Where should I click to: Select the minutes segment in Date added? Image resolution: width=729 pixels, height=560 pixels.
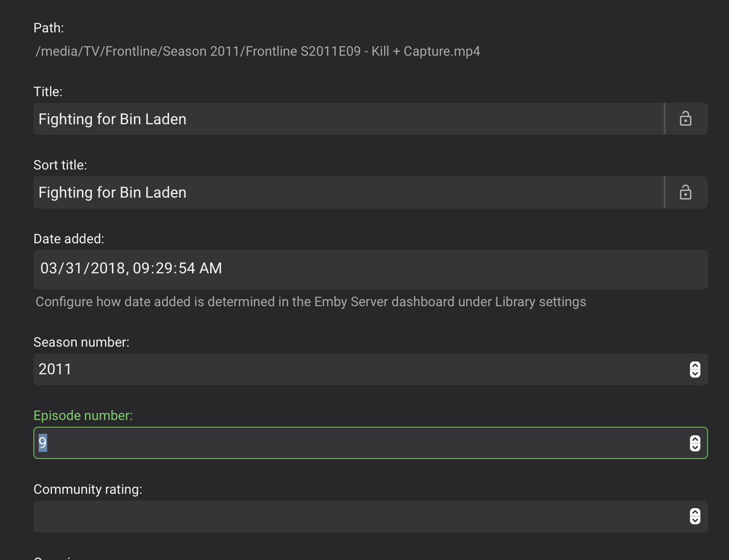[x=164, y=269]
